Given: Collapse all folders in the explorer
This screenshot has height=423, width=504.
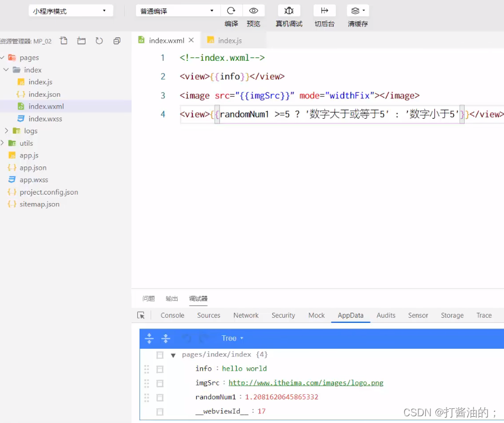Looking at the screenshot, I should tap(117, 41).
